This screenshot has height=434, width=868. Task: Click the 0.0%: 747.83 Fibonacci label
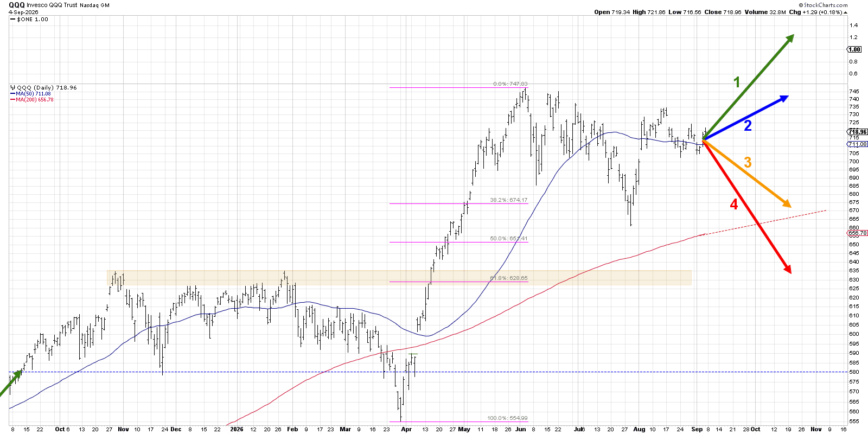point(510,84)
